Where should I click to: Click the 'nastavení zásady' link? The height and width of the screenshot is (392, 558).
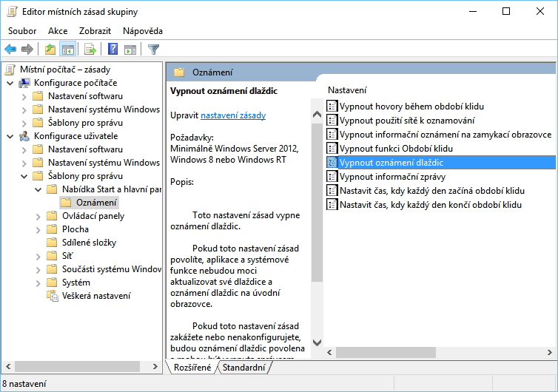[233, 115]
